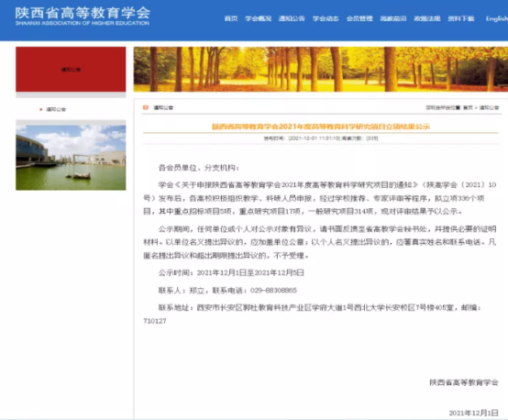Click the orange article title 项目立项结果公示

(x=321, y=127)
